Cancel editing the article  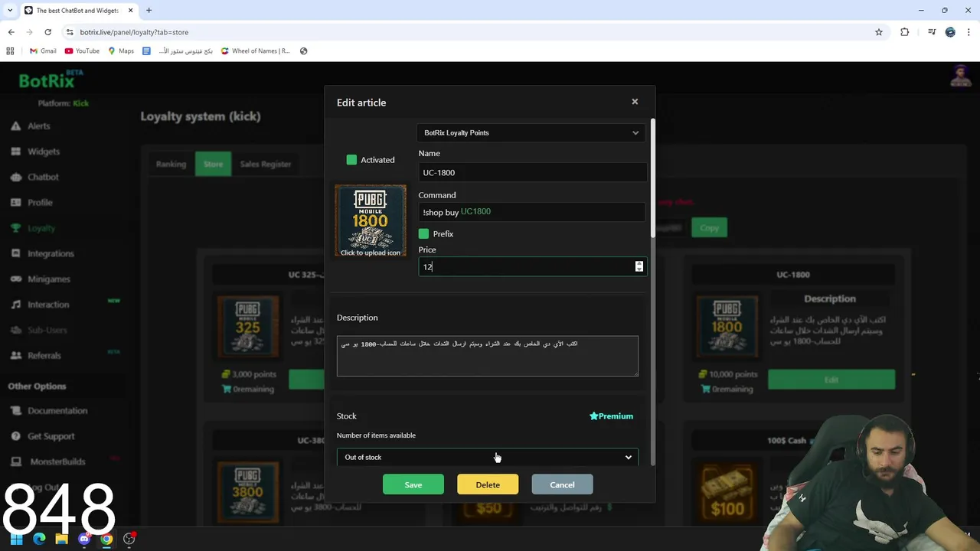[562, 484]
